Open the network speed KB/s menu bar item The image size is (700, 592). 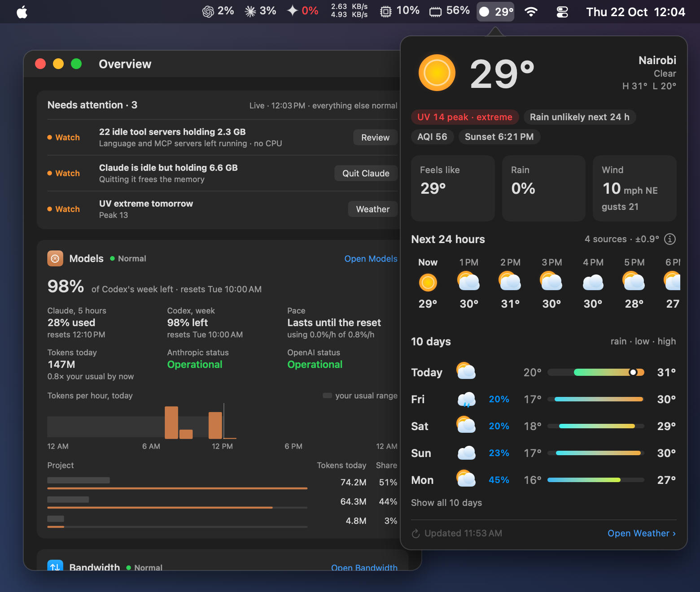coord(349,11)
